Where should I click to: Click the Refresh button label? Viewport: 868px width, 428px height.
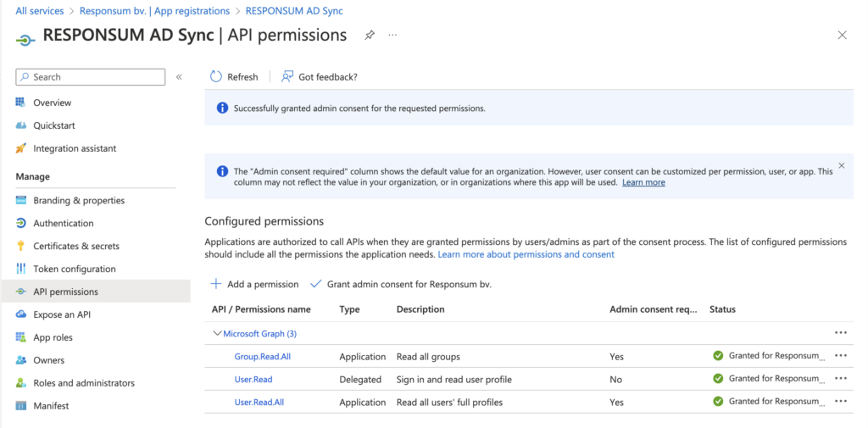(242, 77)
